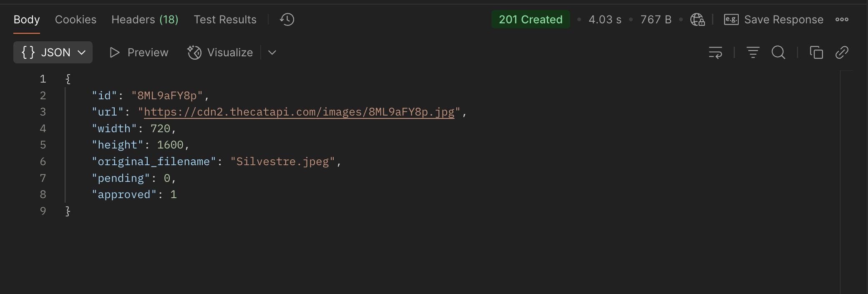The width and height of the screenshot is (868, 294).
Task: Click the Visualize button
Action: 220,53
